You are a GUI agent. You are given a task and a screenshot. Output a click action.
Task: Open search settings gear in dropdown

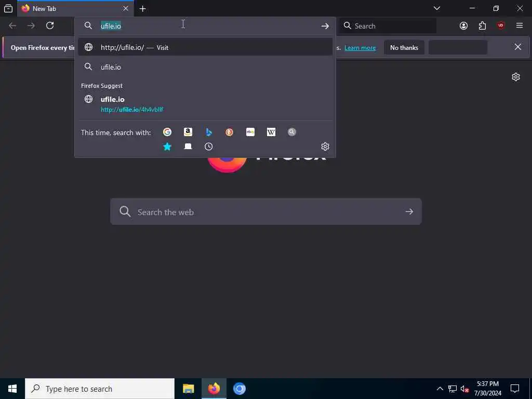click(x=325, y=147)
